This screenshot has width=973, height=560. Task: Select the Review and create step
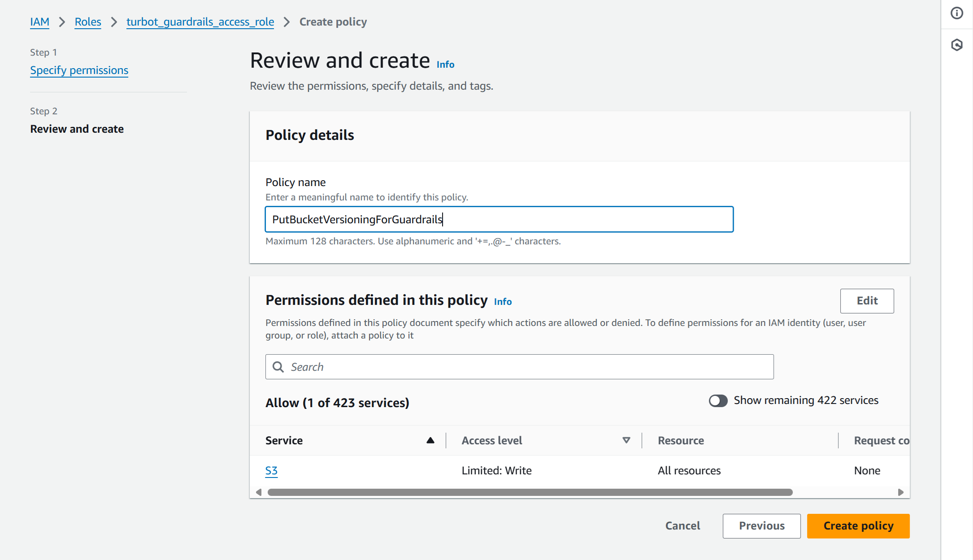click(x=77, y=129)
